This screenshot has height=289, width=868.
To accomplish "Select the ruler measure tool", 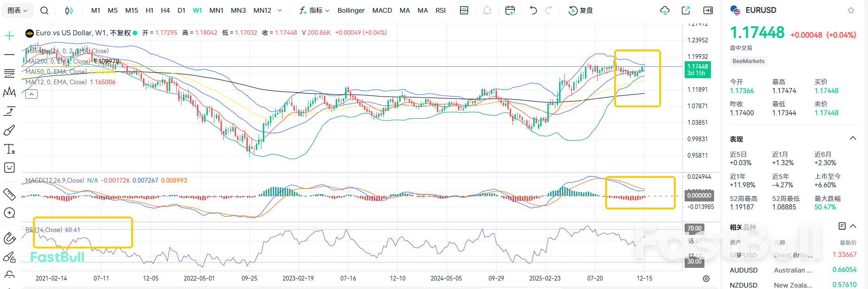I will tap(9, 194).
